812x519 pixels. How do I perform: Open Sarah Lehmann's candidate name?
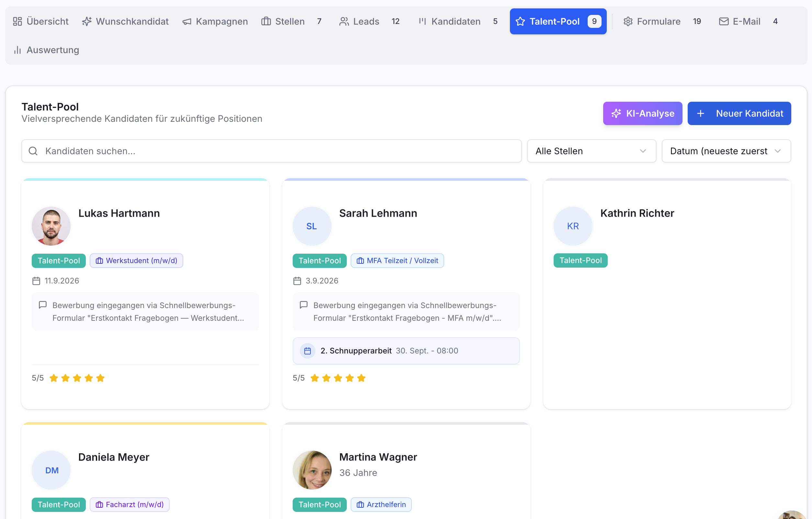coord(378,213)
